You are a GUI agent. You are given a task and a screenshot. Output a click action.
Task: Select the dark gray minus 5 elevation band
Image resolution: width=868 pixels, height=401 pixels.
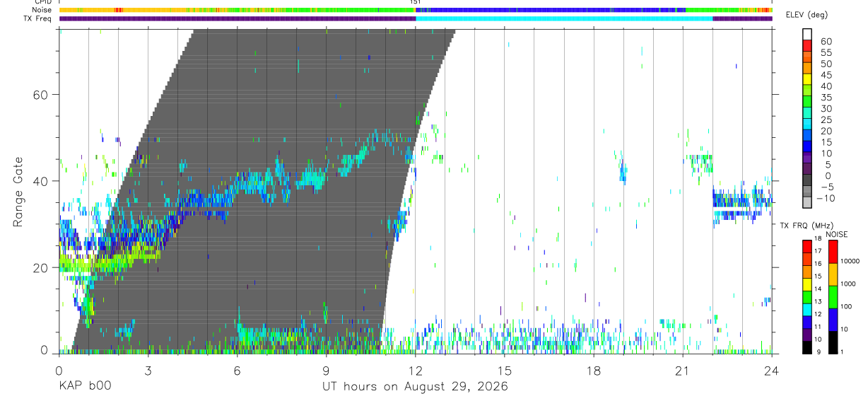[808, 180]
